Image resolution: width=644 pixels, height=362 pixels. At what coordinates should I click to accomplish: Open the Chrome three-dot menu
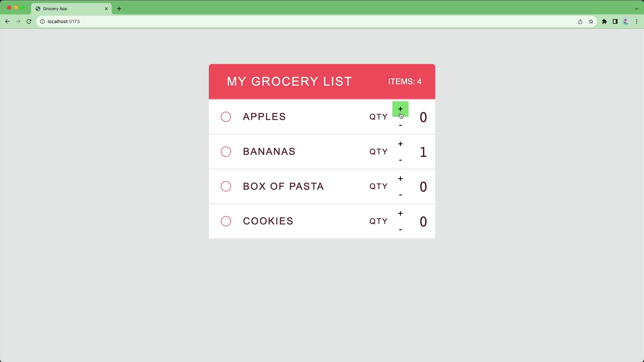pos(637,21)
